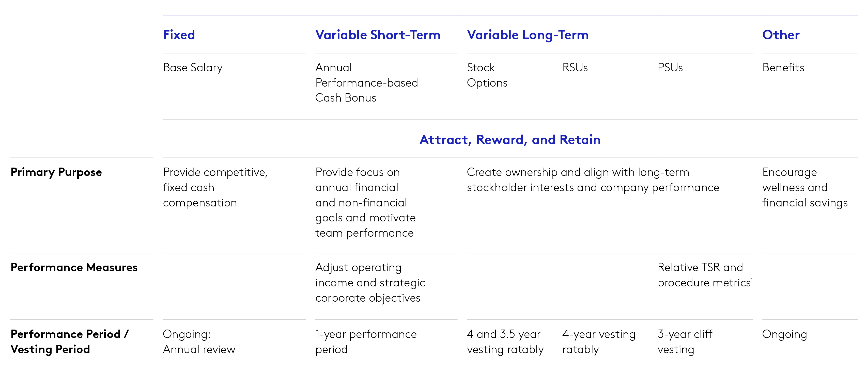Click the Ongoing: Annual review cell
The width and height of the screenshot is (868, 374).
point(199,342)
